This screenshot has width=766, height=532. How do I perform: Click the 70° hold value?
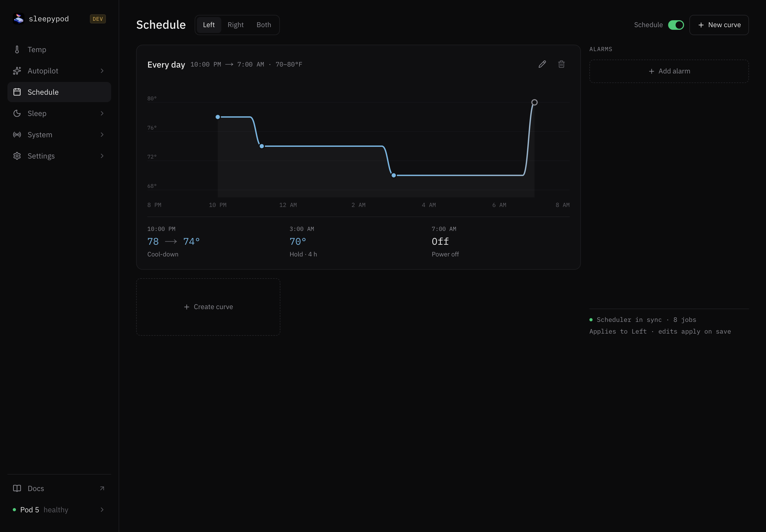tap(298, 241)
